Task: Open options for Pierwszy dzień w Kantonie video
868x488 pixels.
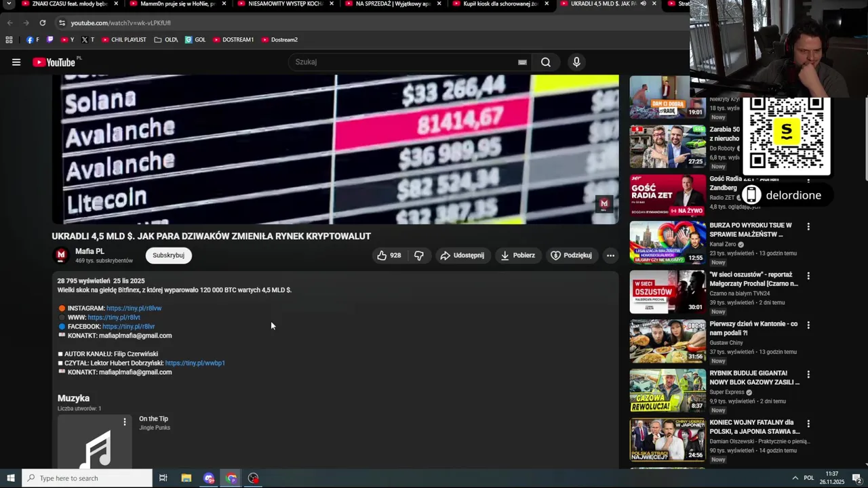Action: [x=808, y=325]
